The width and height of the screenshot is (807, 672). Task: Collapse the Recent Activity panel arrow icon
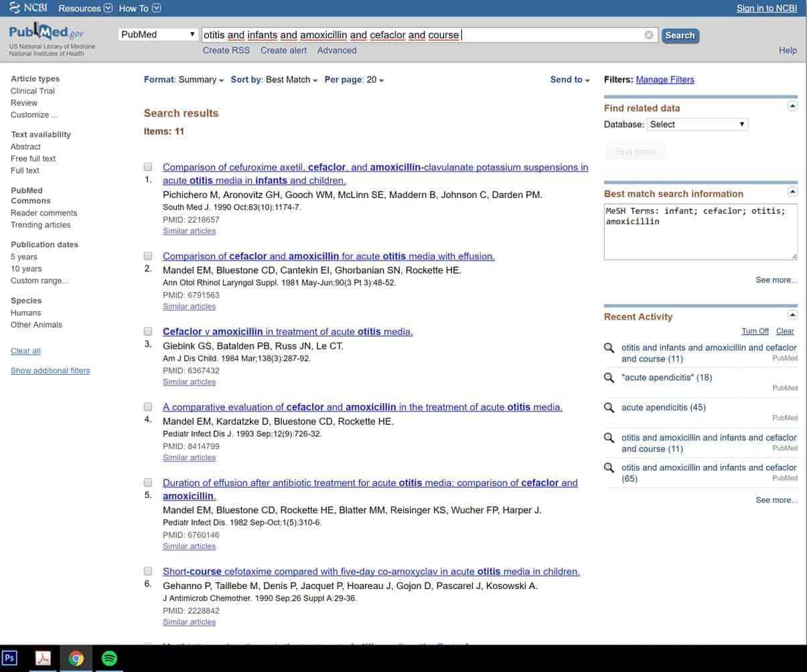tap(792, 315)
